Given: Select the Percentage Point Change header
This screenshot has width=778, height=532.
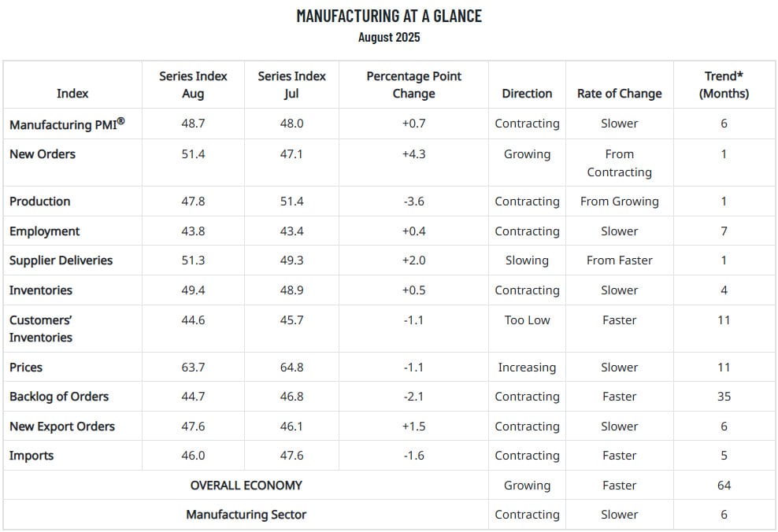Looking at the screenshot, I should coord(413,84).
